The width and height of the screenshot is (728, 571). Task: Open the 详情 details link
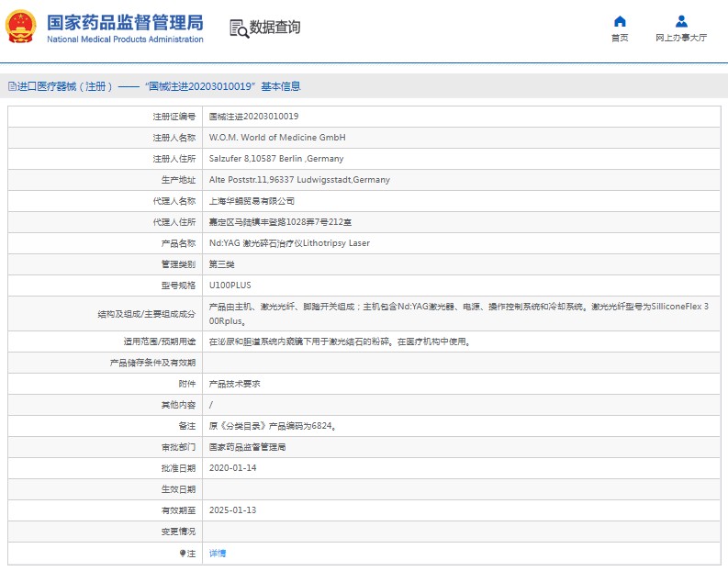[x=218, y=554]
